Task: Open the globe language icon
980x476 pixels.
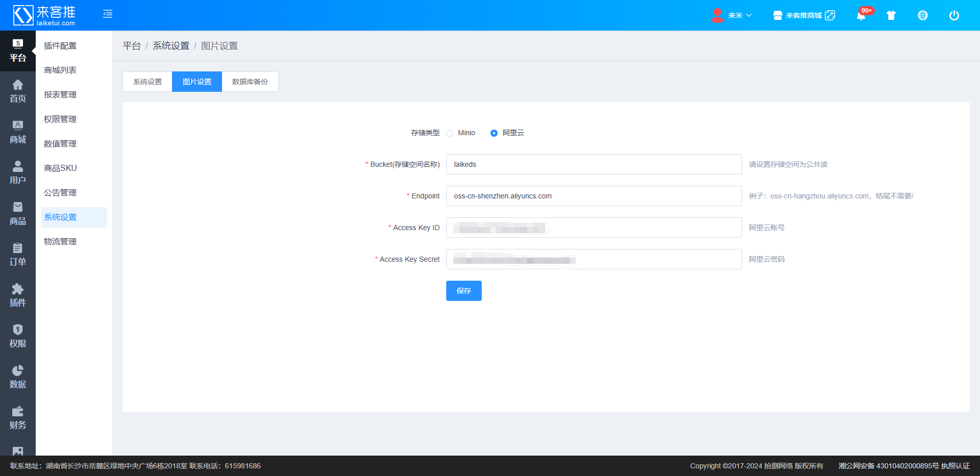Action: (x=923, y=15)
